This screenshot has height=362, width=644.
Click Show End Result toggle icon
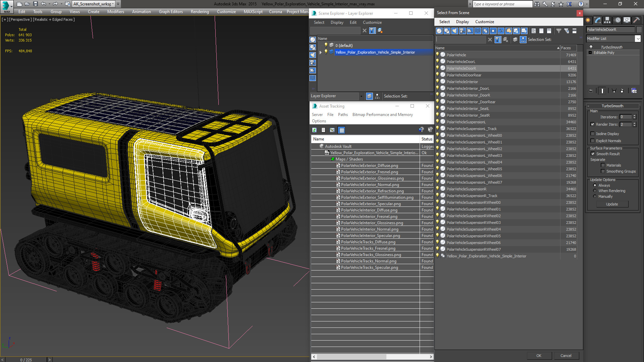click(x=603, y=91)
